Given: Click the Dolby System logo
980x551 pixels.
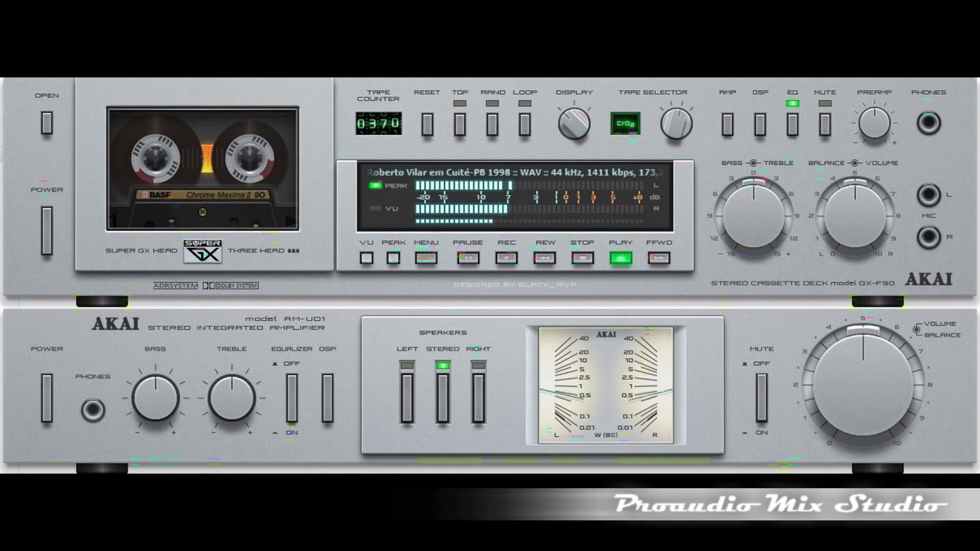Looking at the screenshot, I should [230, 285].
